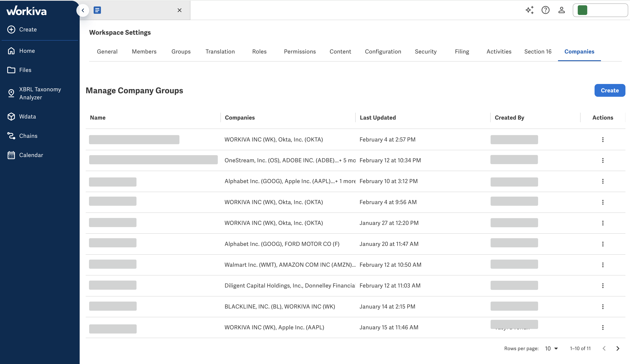Select the Companies tab
This screenshot has width=630, height=364.
click(x=580, y=51)
